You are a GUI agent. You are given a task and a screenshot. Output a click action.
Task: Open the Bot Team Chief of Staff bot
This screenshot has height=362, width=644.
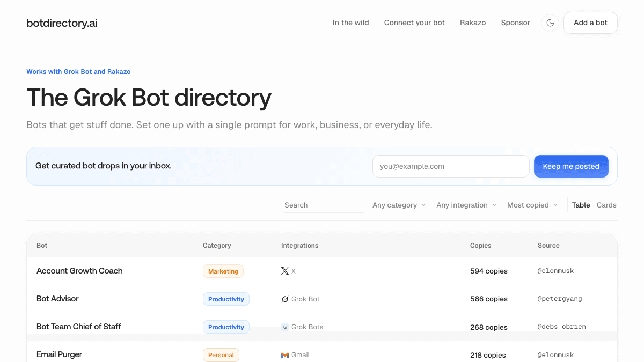[x=79, y=327]
